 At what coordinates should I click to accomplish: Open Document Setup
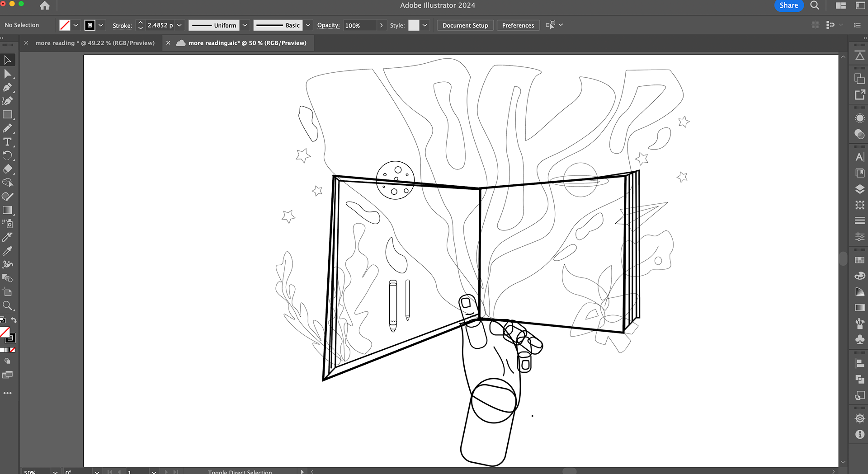(465, 25)
